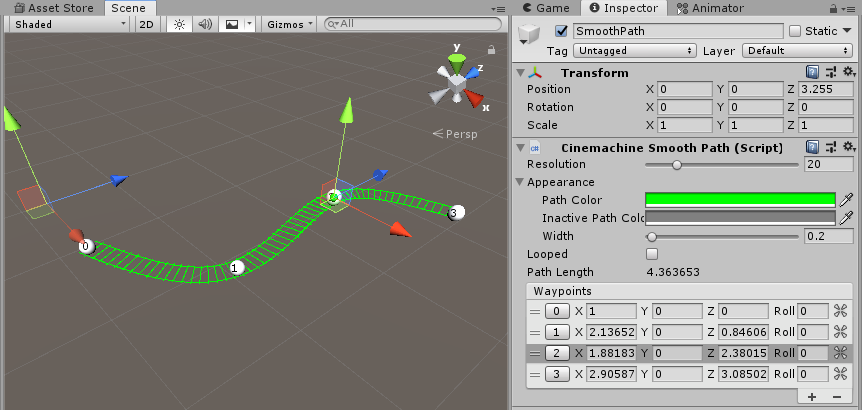
Task: Select waypoint 0 button in list
Action: [557, 312]
